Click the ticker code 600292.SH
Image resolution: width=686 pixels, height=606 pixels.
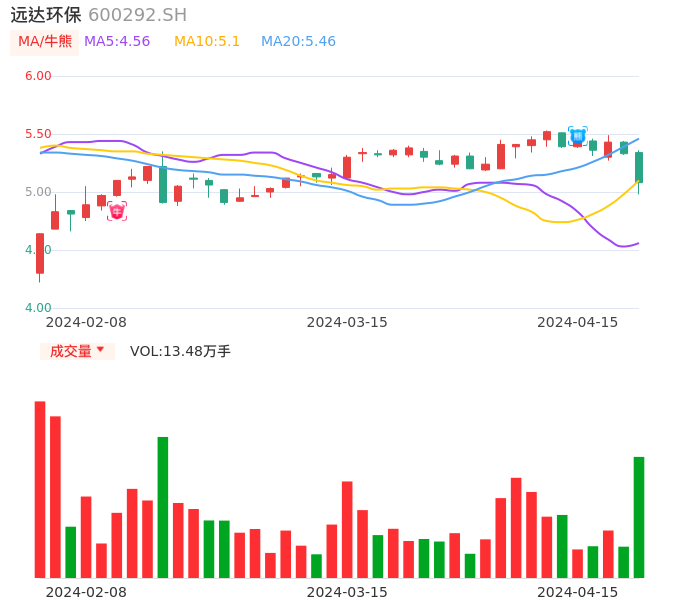137,15
